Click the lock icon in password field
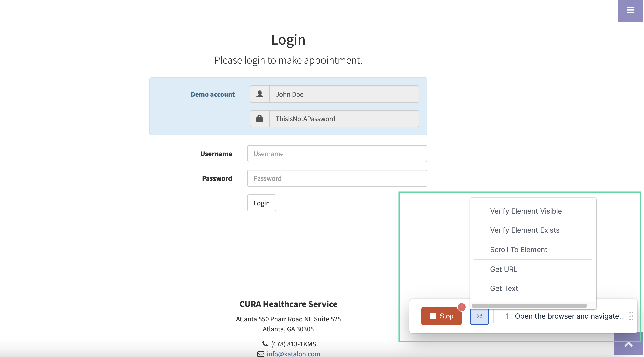Image resolution: width=644 pixels, height=357 pixels. tap(260, 118)
